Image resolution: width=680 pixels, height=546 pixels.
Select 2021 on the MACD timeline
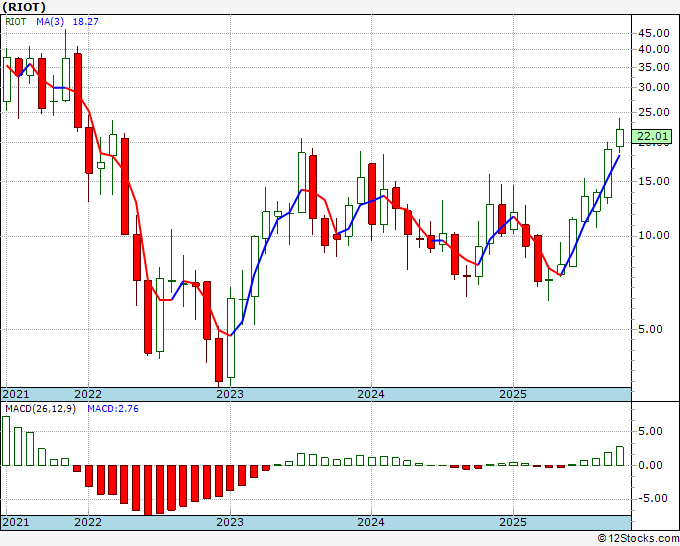point(16,522)
